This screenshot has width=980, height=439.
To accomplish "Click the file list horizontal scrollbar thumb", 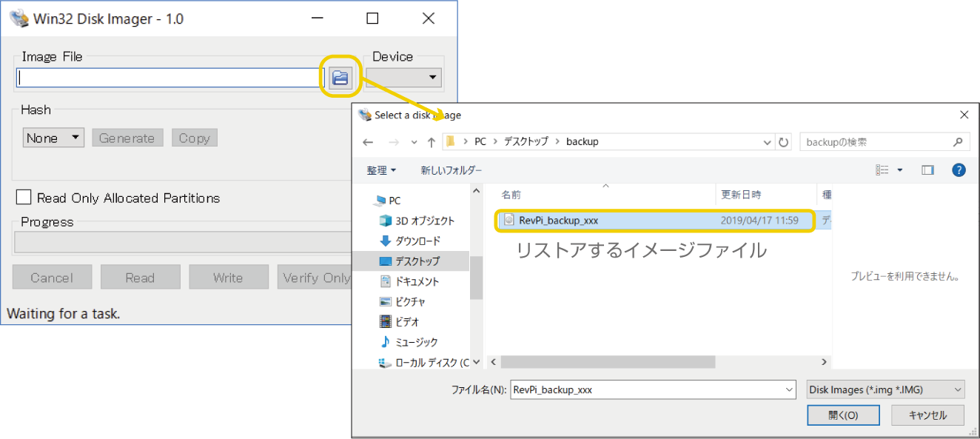I will pos(609,362).
